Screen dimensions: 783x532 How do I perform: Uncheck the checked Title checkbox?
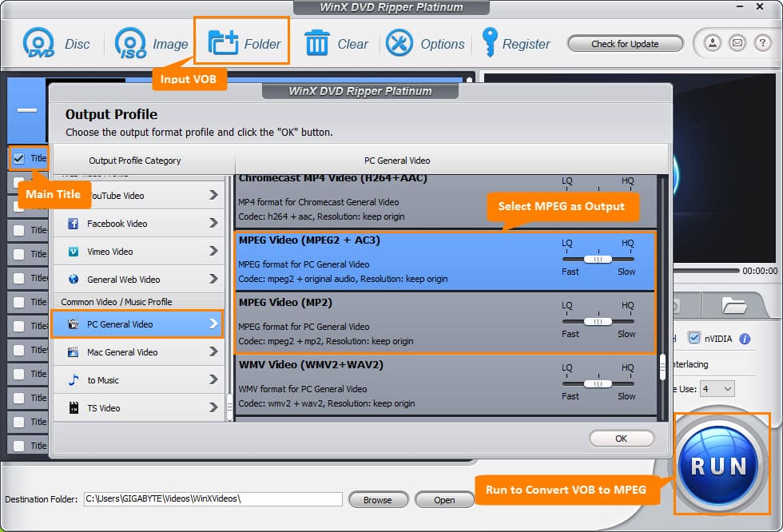click(x=18, y=159)
